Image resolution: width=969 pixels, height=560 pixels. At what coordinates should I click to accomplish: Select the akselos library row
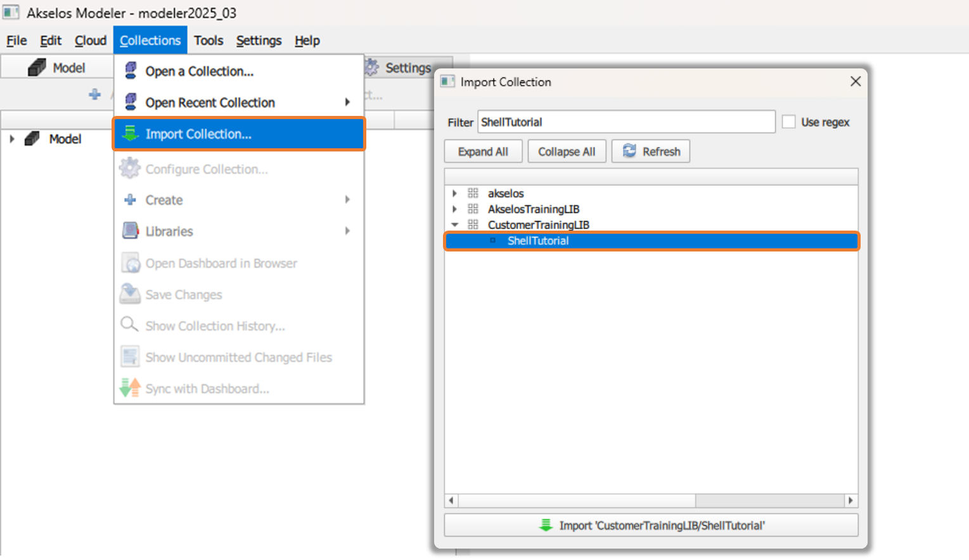tap(651, 193)
